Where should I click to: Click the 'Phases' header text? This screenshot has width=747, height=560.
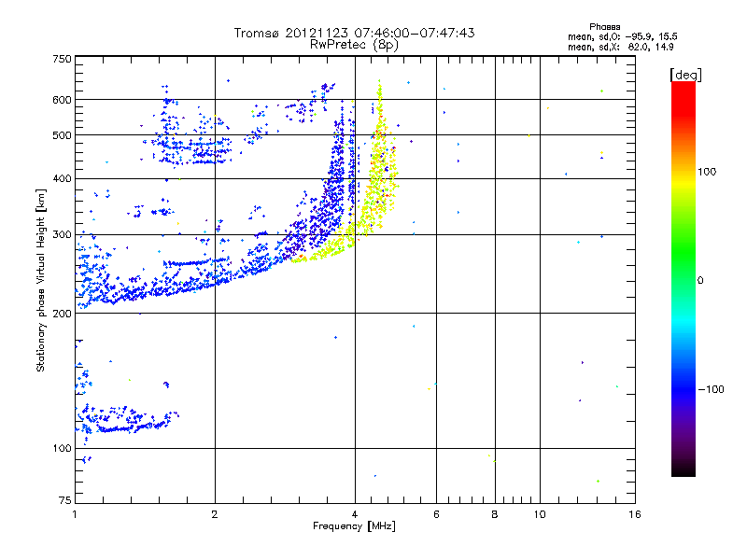pyautogui.click(x=604, y=27)
